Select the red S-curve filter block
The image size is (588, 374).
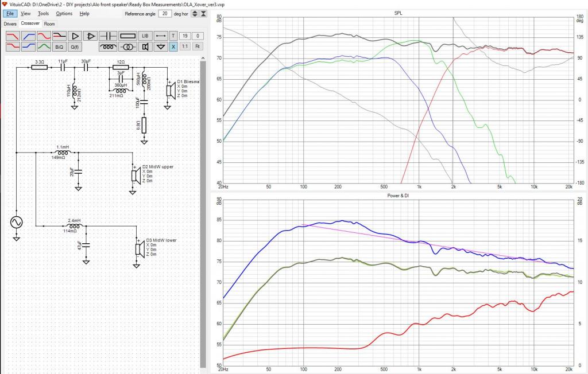click(44, 36)
